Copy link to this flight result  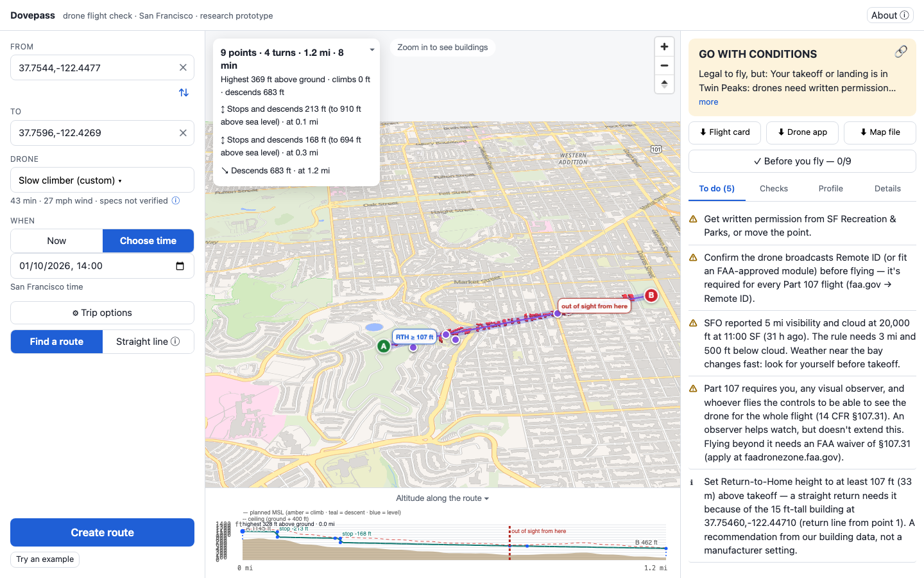(x=901, y=52)
